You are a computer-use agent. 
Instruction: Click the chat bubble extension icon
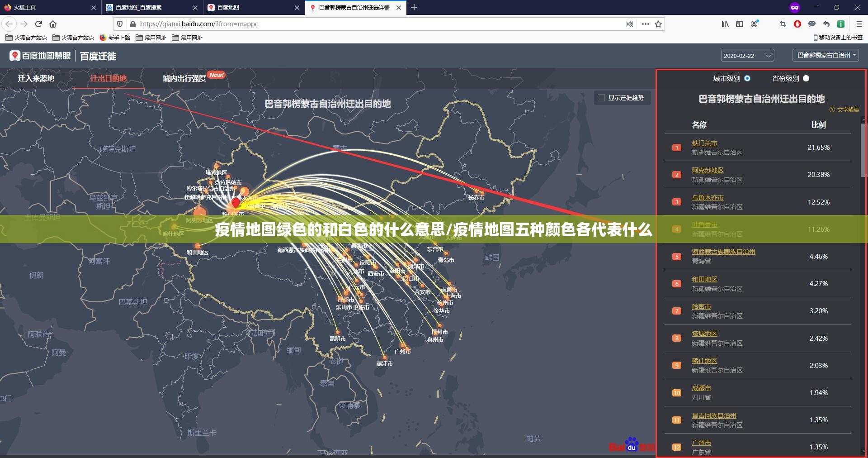pos(811,24)
